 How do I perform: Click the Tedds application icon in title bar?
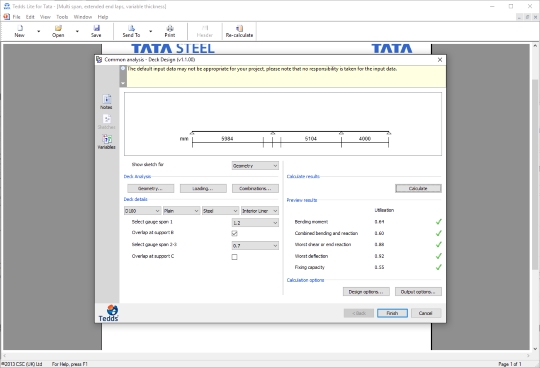pos(7,6)
